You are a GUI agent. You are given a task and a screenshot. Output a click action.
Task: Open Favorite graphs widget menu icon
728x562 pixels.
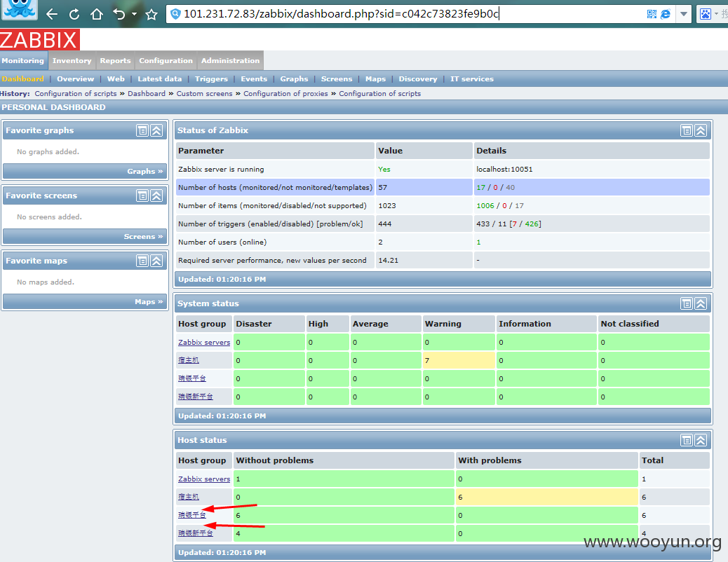142,130
